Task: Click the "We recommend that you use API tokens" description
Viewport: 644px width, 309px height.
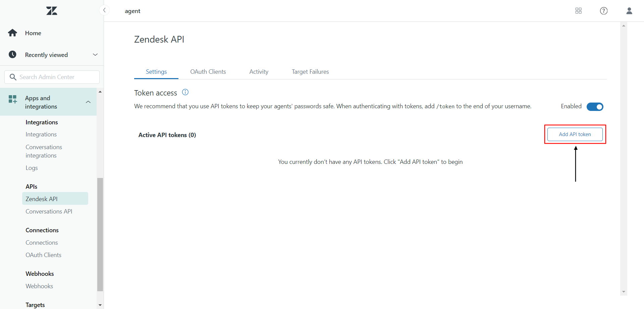Action: pos(333,106)
